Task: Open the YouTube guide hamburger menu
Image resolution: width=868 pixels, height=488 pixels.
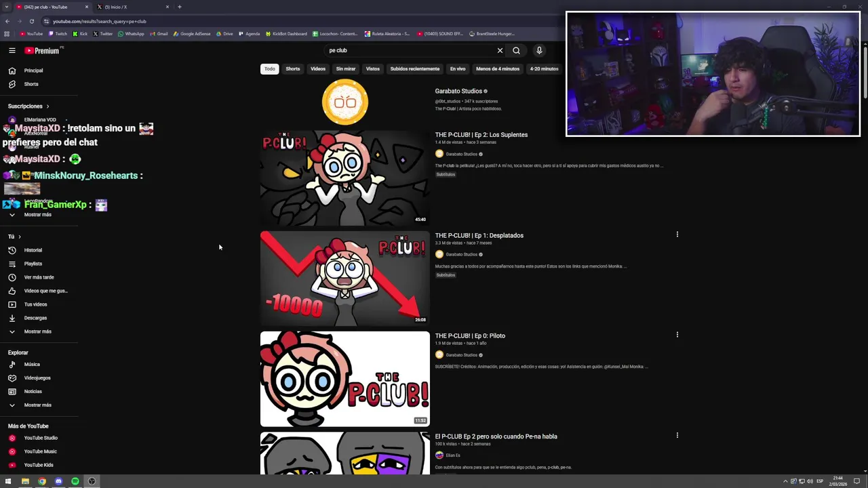Action: point(12,50)
